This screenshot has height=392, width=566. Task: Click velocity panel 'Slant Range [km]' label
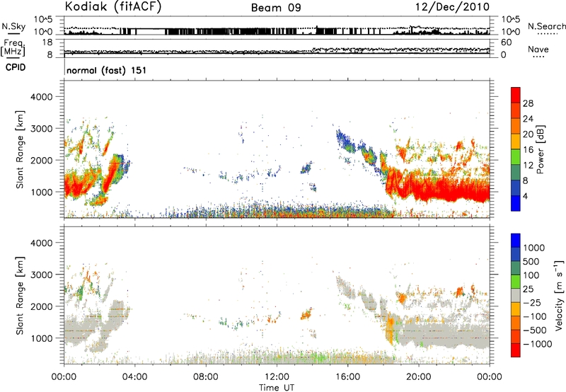(x=20, y=296)
